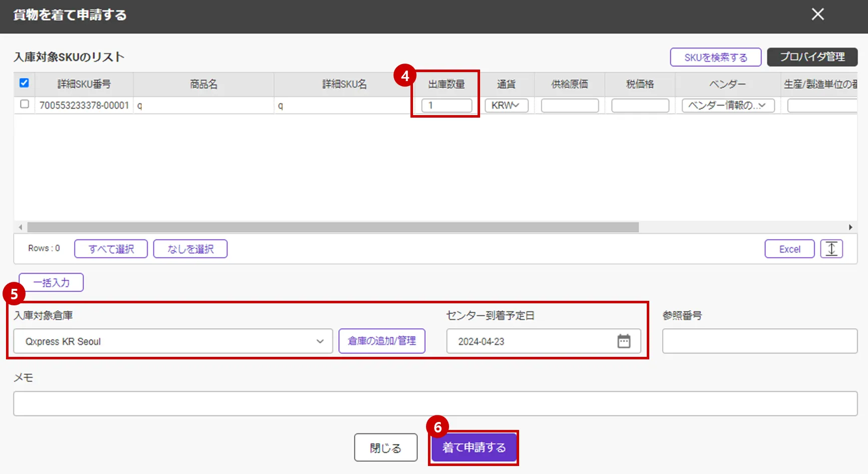This screenshot has width=868, height=474.
Task: Click the Rows : 0 count text
Action: pos(44,248)
